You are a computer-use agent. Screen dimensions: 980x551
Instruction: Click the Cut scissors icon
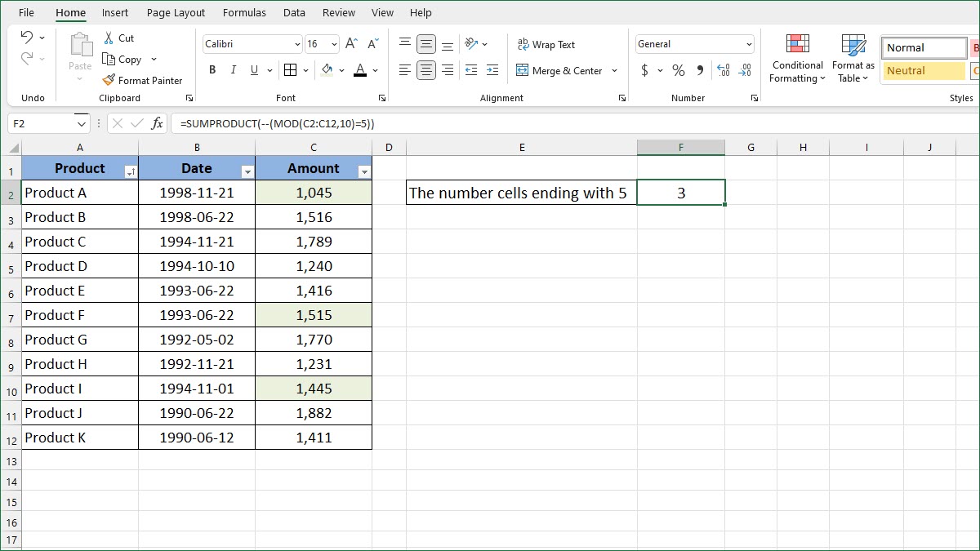pyautogui.click(x=109, y=38)
